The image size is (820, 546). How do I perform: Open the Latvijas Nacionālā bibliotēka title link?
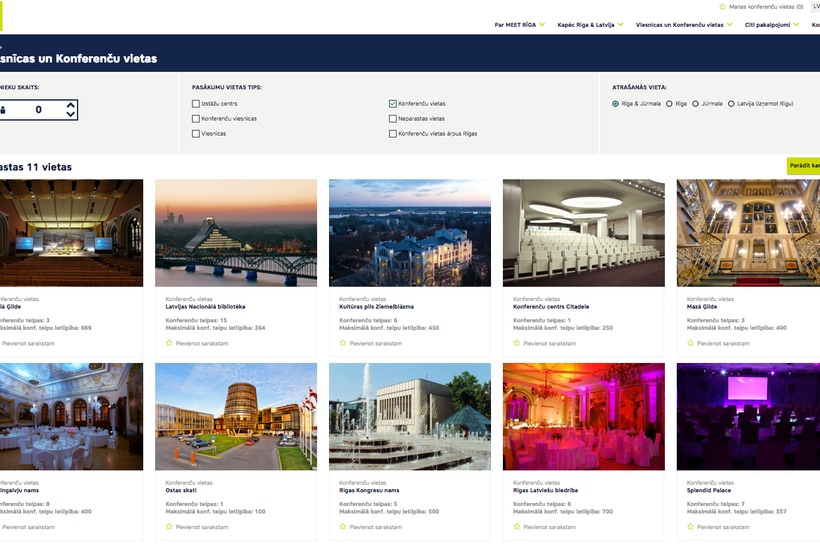click(x=206, y=306)
